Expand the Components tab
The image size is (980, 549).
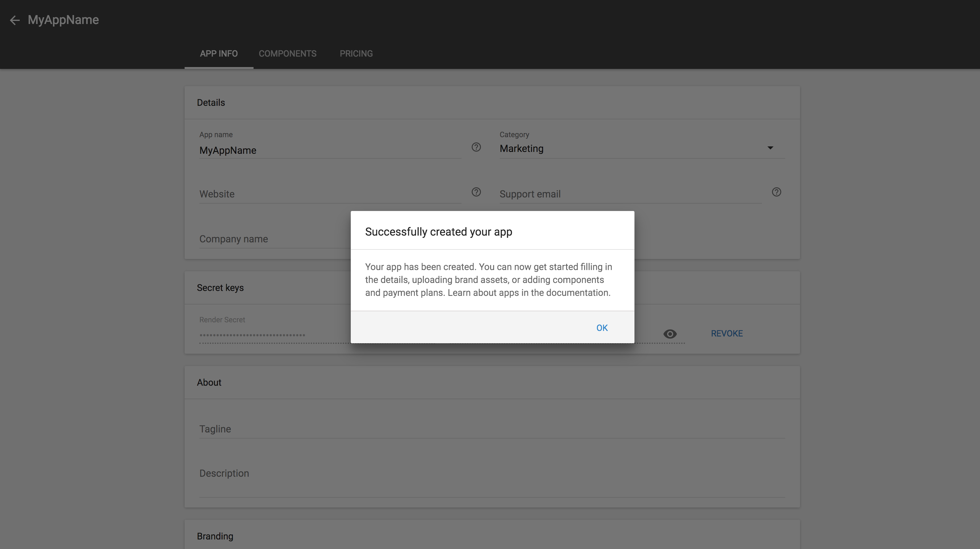[x=287, y=53]
